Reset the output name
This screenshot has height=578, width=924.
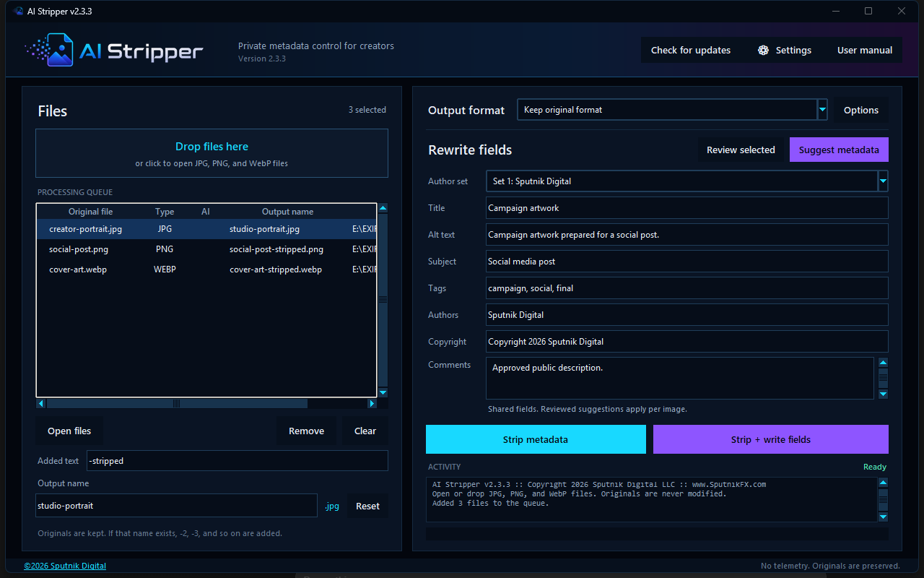[x=367, y=506]
